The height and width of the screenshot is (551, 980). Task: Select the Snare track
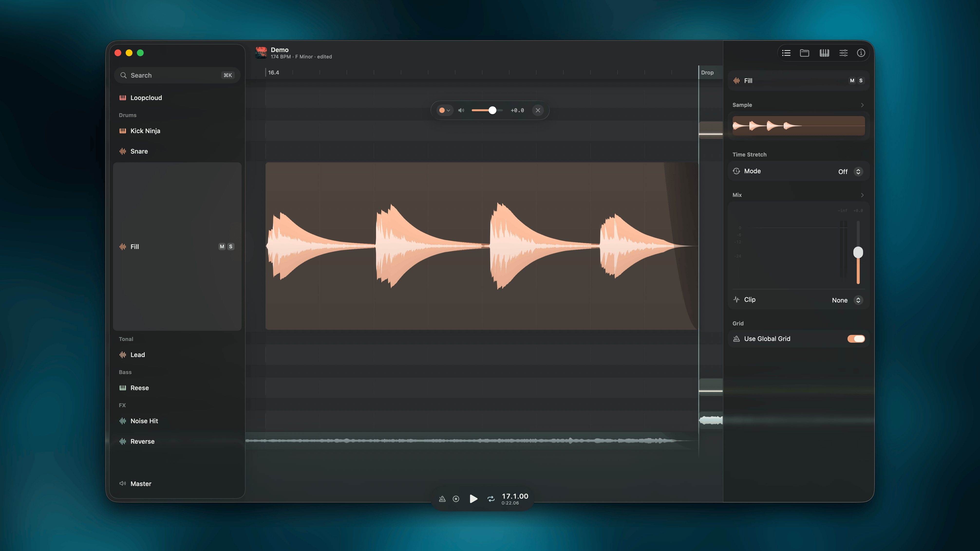[177, 151]
